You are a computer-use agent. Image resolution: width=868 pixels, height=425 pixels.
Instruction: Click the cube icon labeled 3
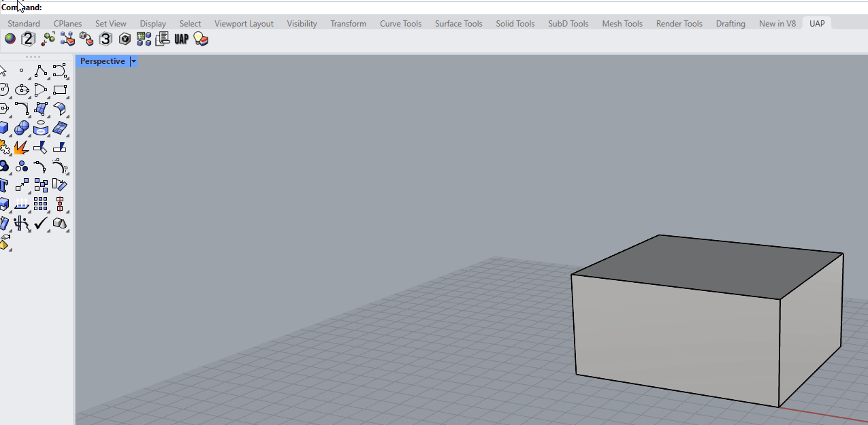(105, 39)
